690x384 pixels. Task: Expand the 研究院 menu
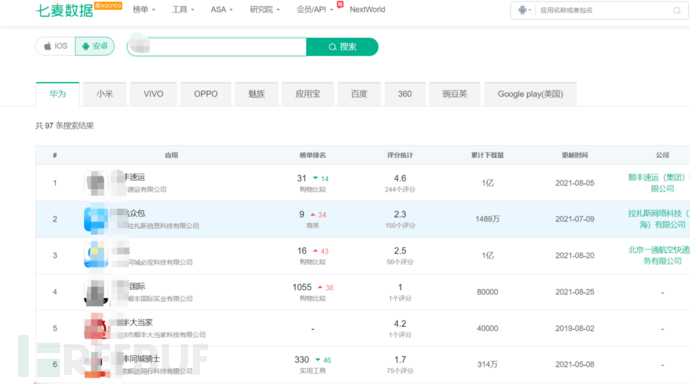[264, 10]
